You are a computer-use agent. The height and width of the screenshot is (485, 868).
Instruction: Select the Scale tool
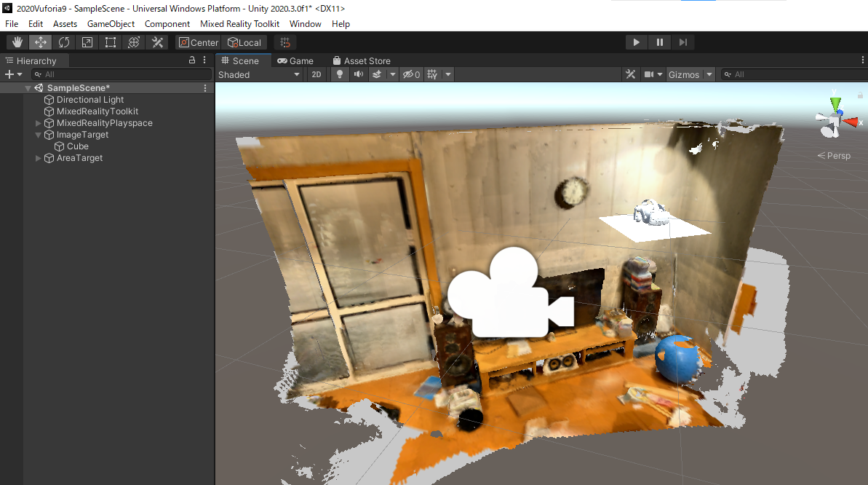[x=87, y=42]
